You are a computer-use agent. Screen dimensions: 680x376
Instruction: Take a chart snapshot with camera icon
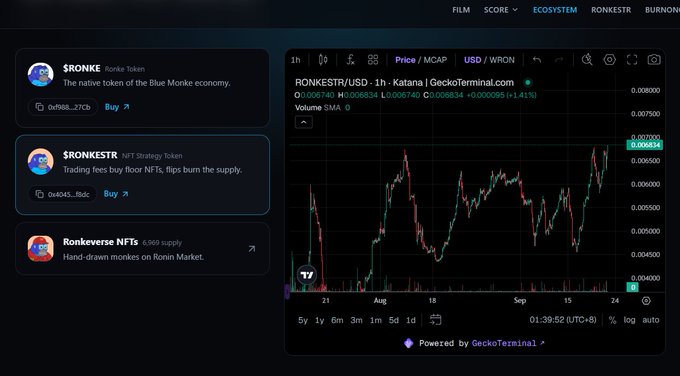[x=654, y=59]
